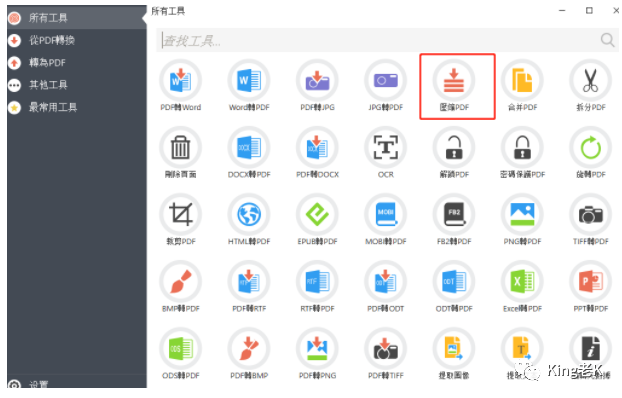622x398 pixels.
Task: Open 最常用工具 favorites list
Action: pyautogui.click(x=77, y=107)
